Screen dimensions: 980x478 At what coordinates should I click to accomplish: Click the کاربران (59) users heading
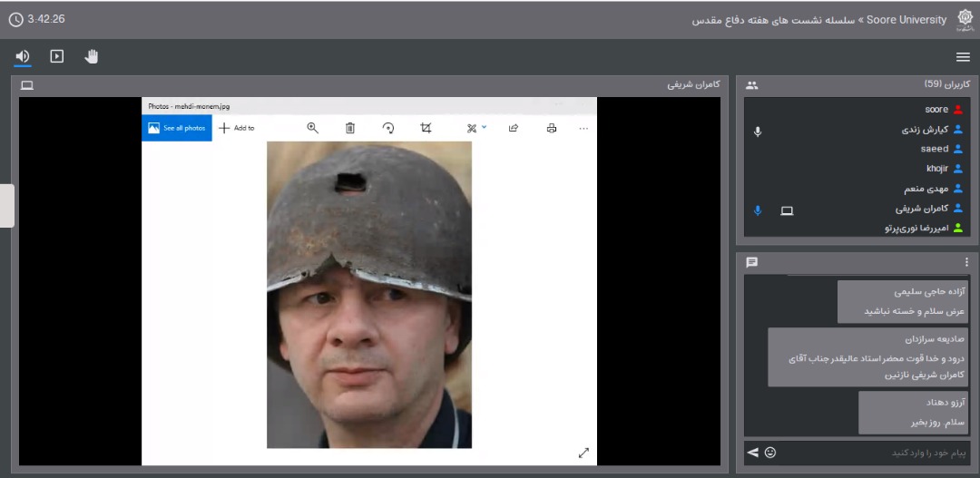point(946,84)
